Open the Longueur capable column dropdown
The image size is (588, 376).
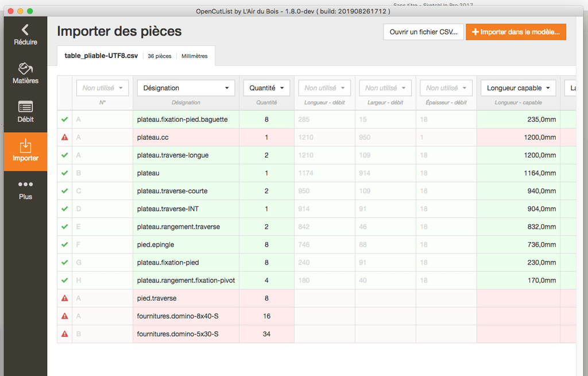click(519, 88)
